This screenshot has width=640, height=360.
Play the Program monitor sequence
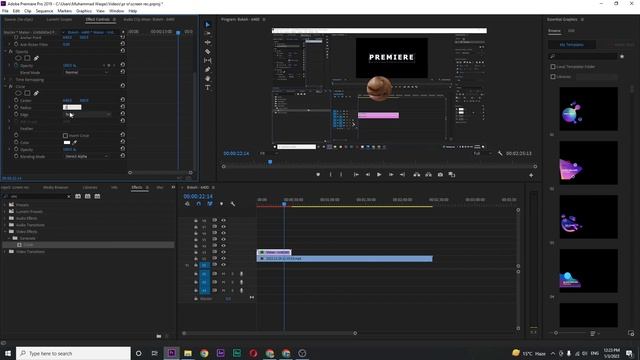[379, 175]
